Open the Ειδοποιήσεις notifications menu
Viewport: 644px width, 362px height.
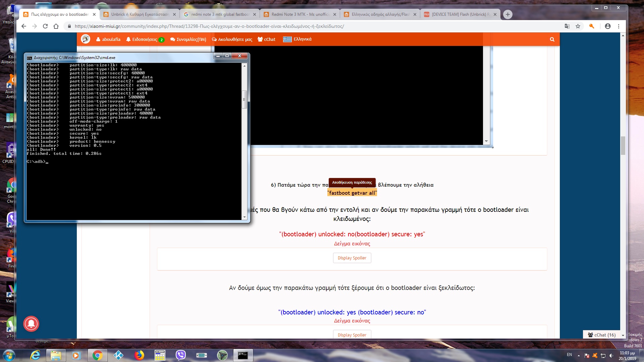(x=145, y=39)
